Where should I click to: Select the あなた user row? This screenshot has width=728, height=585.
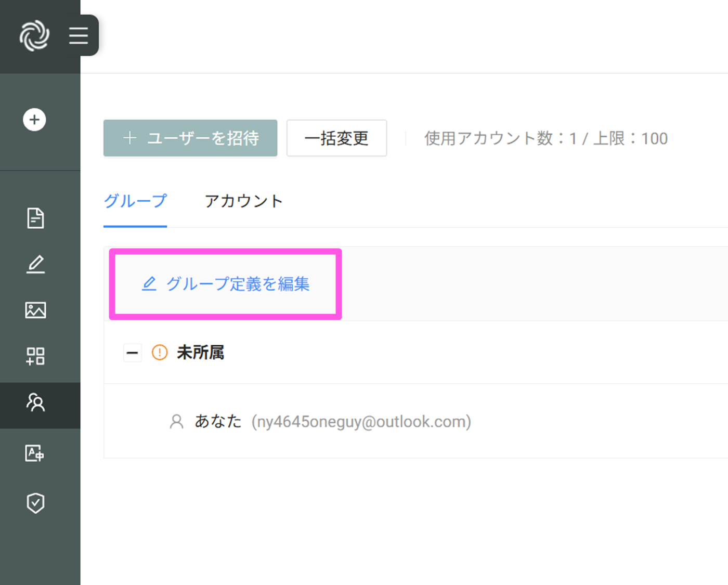[x=333, y=421]
